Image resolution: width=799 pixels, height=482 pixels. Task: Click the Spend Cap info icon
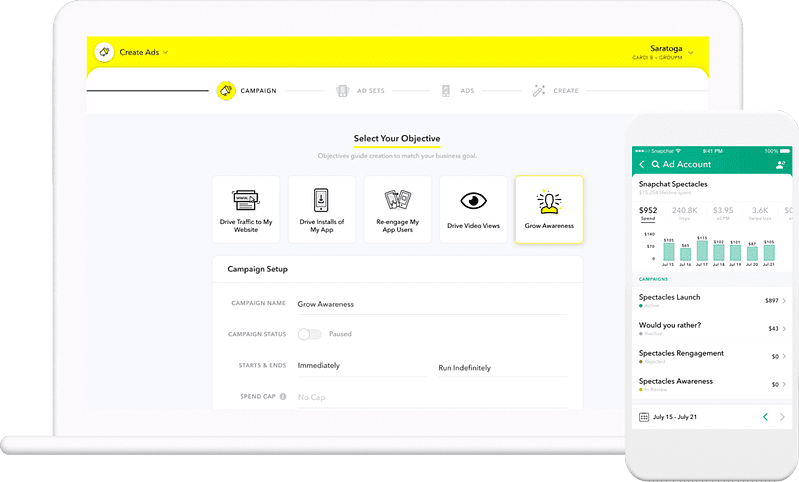pyautogui.click(x=283, y=396)
